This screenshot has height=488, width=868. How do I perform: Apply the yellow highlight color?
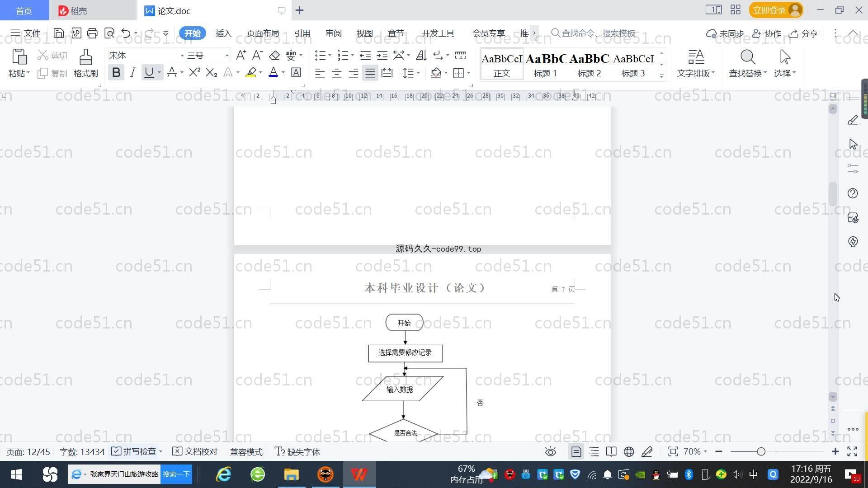pos(251,72)
